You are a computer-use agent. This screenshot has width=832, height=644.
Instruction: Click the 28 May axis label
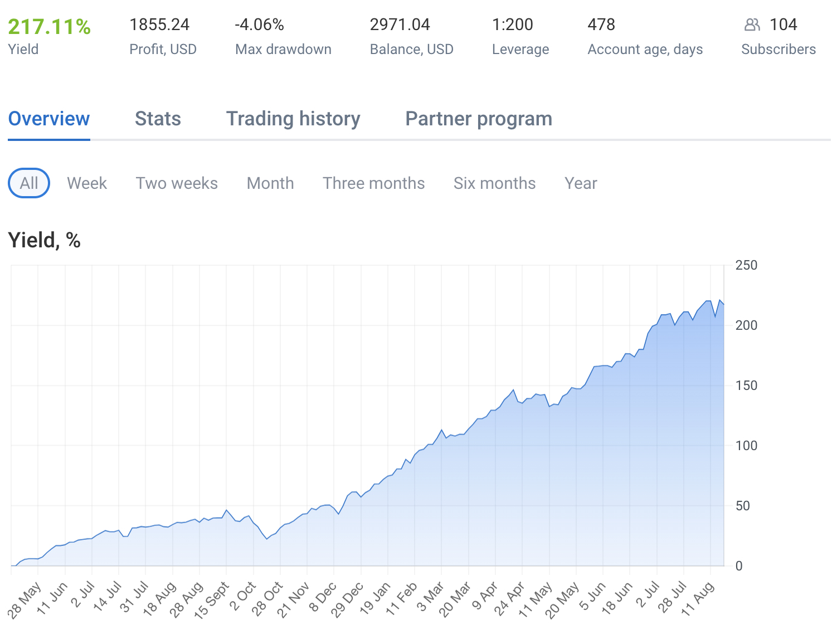[x=25, y=600]
